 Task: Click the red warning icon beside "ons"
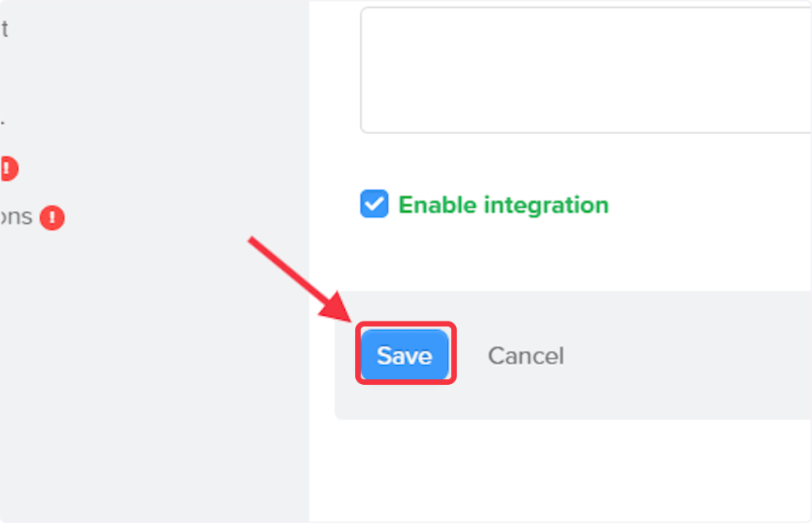52,217
